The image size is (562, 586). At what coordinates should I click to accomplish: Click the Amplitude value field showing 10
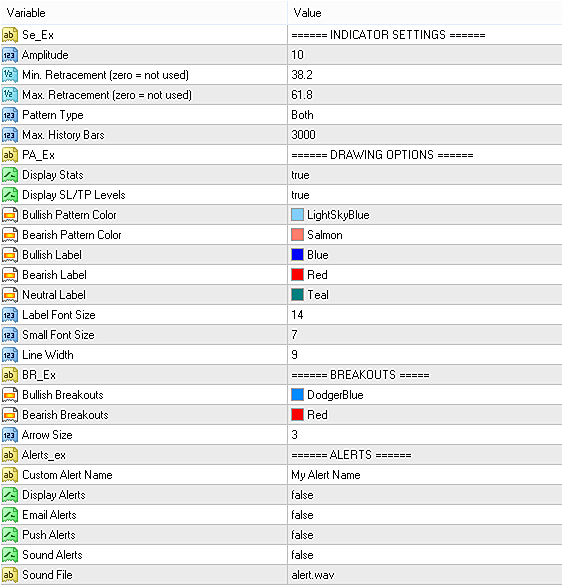[x=425, y=55]
